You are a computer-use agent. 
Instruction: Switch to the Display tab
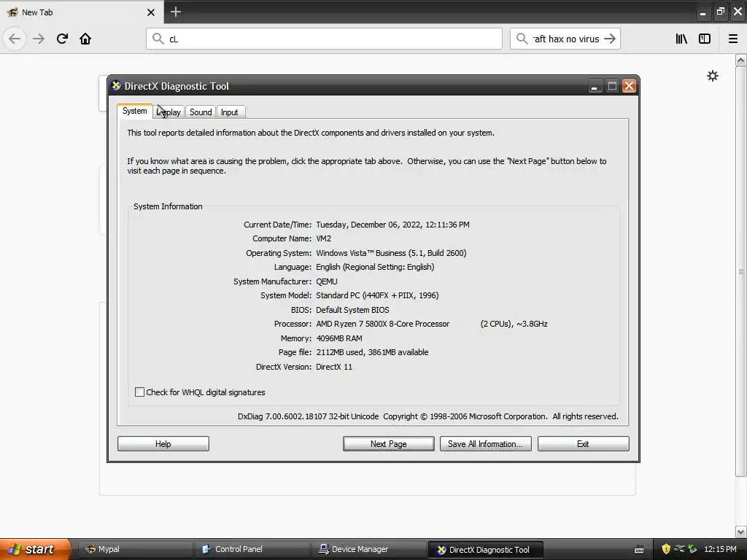click(x=169, y=112)
